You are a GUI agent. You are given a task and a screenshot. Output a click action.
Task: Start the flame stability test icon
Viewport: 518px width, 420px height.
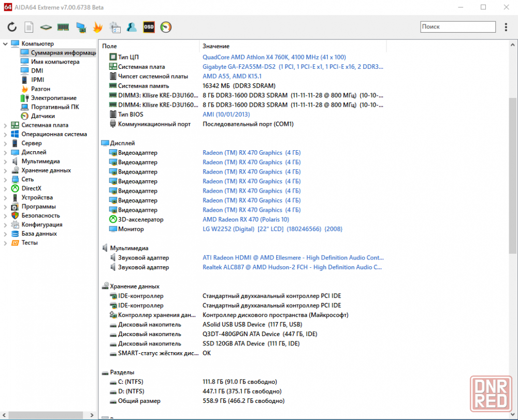pyautogui.click(x=97, y=27)
